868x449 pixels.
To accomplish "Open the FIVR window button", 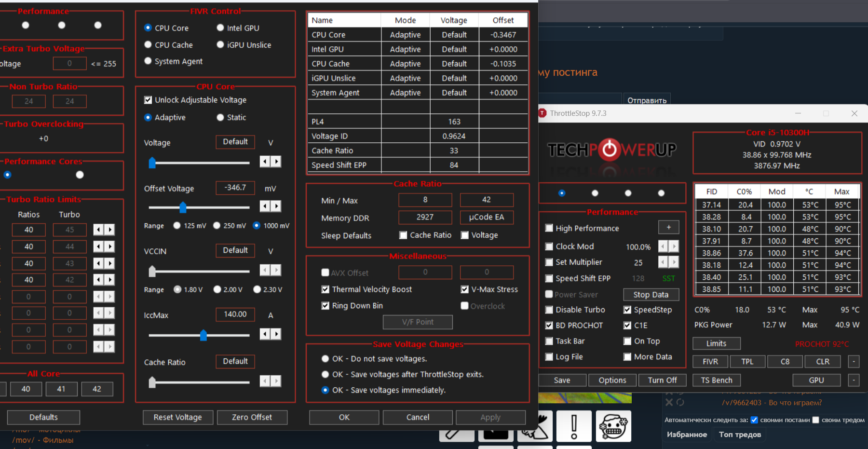I will tap(710, 361).
